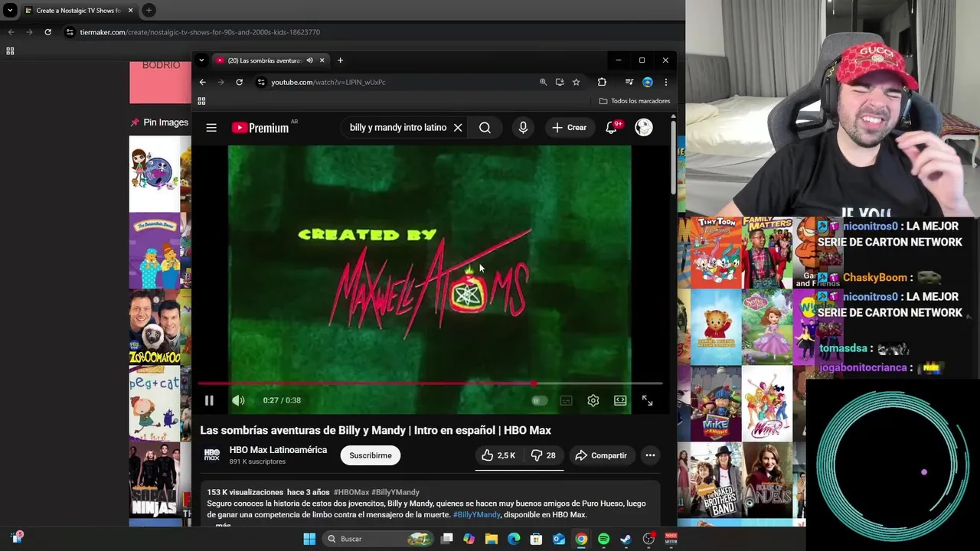Select the Winx Club image
Image resolution: width=980 pixels, height=551 pixels.
pyautogui.click(x=767, y=403)
